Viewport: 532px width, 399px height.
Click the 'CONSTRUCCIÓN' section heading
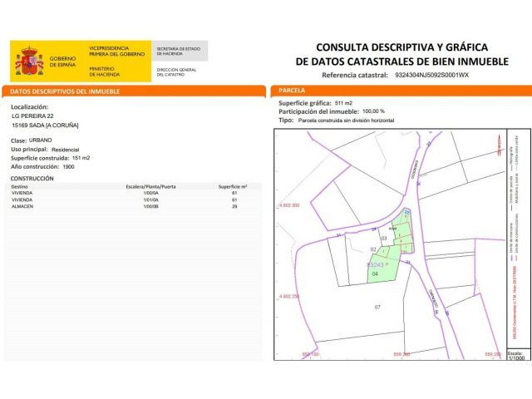[x=32, y=179]
